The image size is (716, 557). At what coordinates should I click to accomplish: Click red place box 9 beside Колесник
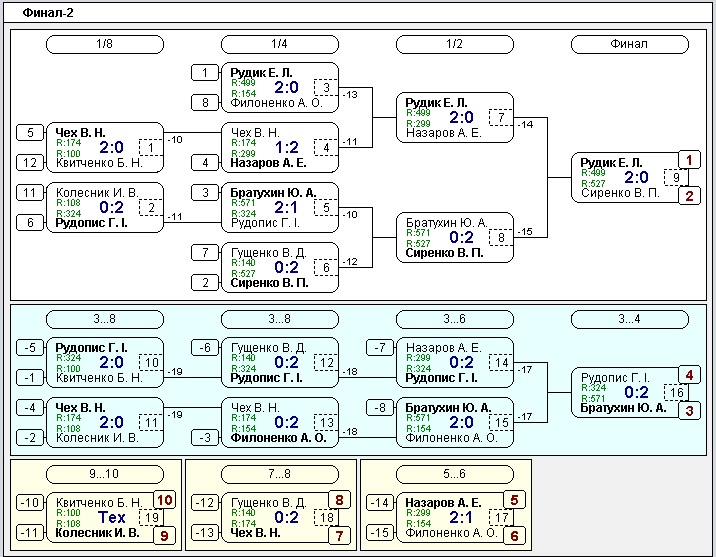pyautogui.click(x=164, y=536)
